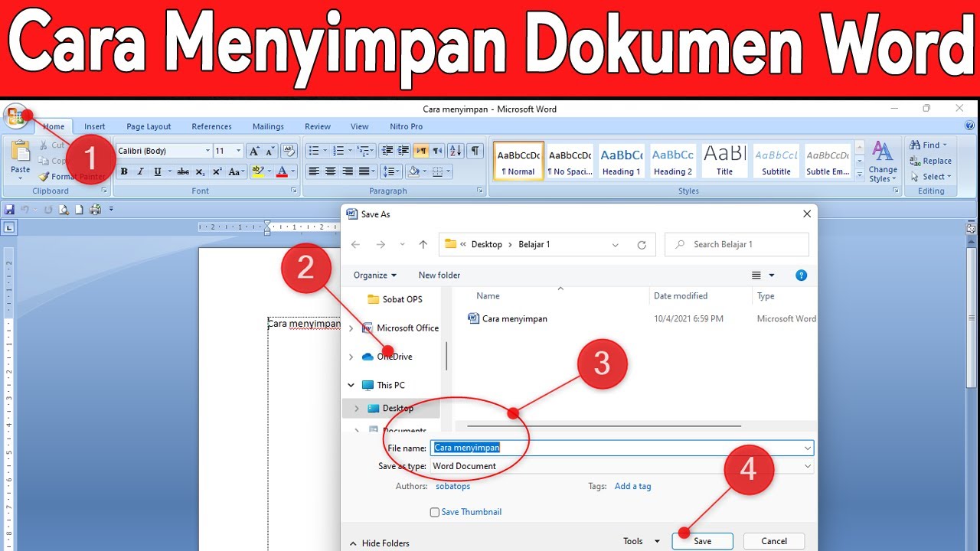Click the Clear Formatting icon
Image resolution: width=980 pixels, height=551 pixels.
click(289, 151)
